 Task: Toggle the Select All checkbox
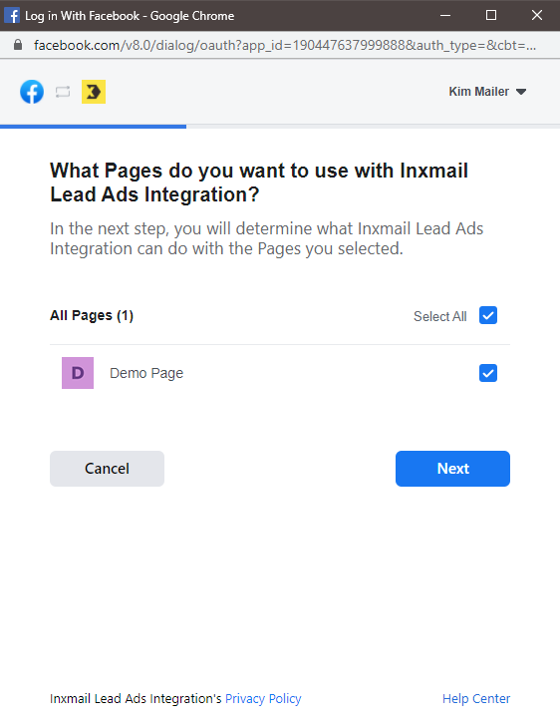(488, 316)
